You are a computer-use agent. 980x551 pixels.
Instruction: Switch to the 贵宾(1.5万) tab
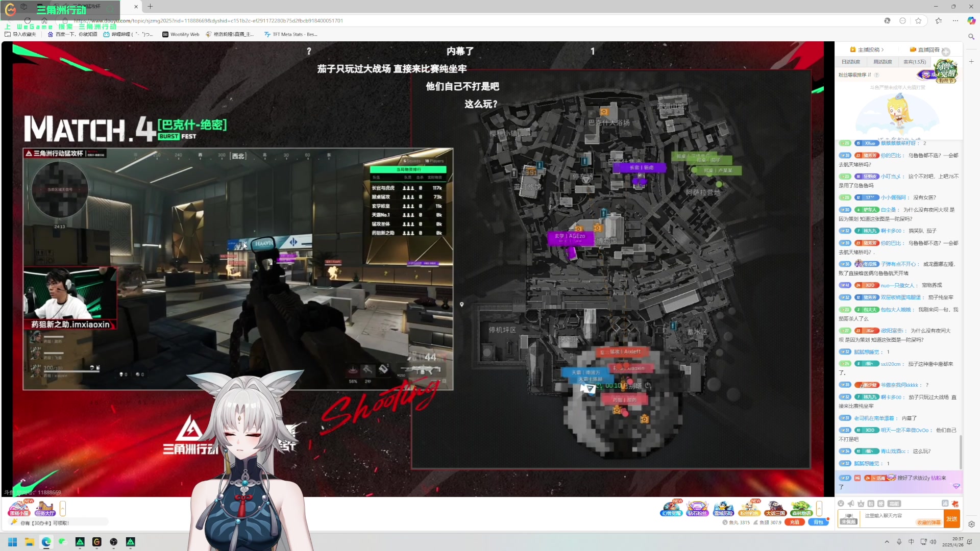click(x=915, y=62)
